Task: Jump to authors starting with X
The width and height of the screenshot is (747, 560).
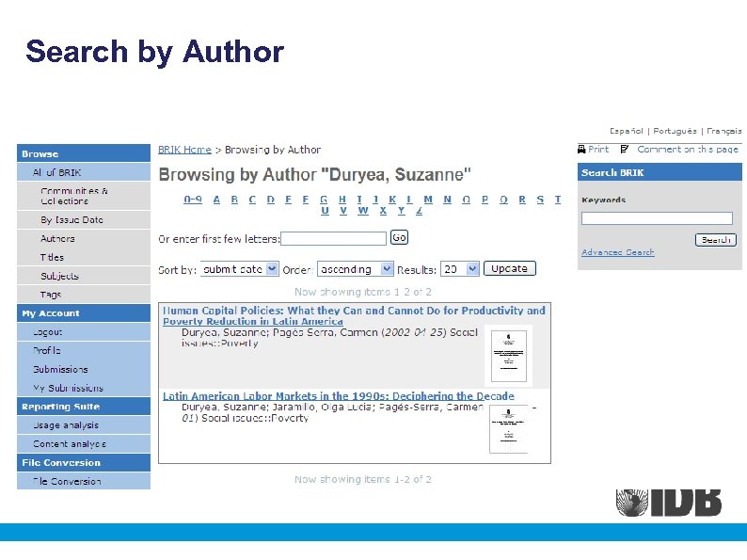Action: click(383, 211)
